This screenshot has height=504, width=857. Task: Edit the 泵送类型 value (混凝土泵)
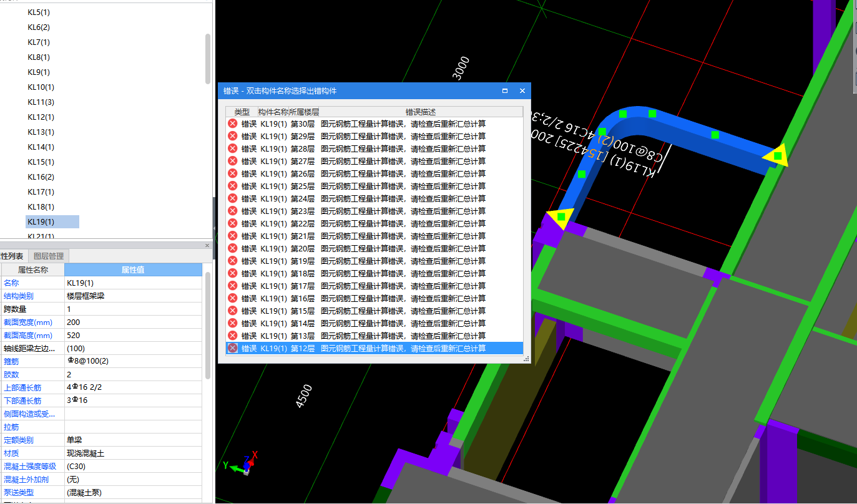(x=133, y=493)
